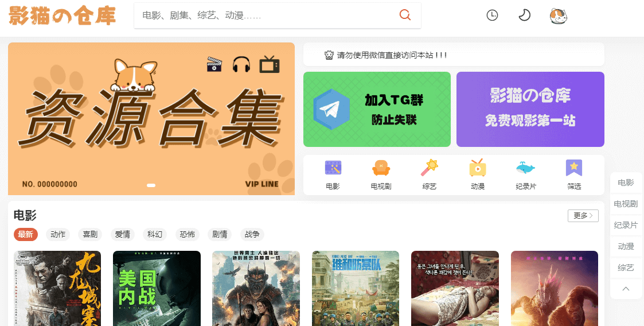The width and height of the screenshot is (644, 326).
Task: Select the 战争 filter tab
Action: tap(252, 234)
